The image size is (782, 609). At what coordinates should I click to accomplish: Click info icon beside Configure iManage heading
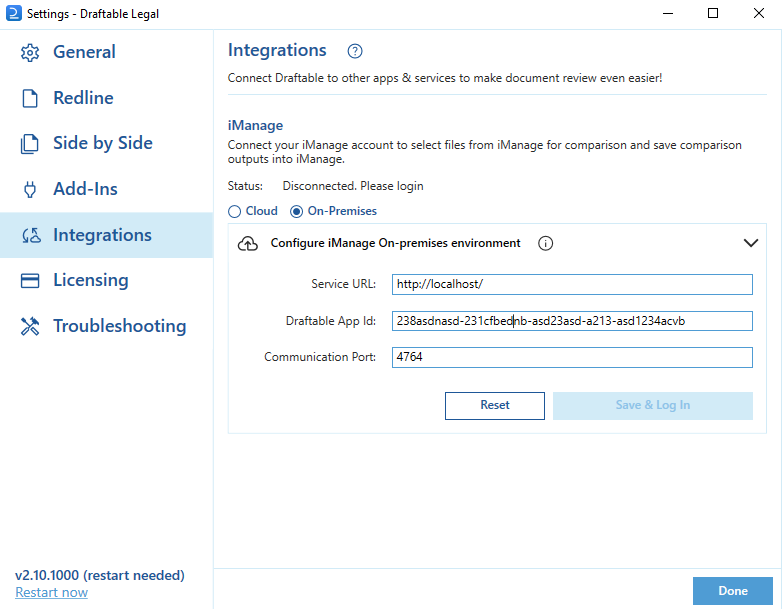click(545, 243)
